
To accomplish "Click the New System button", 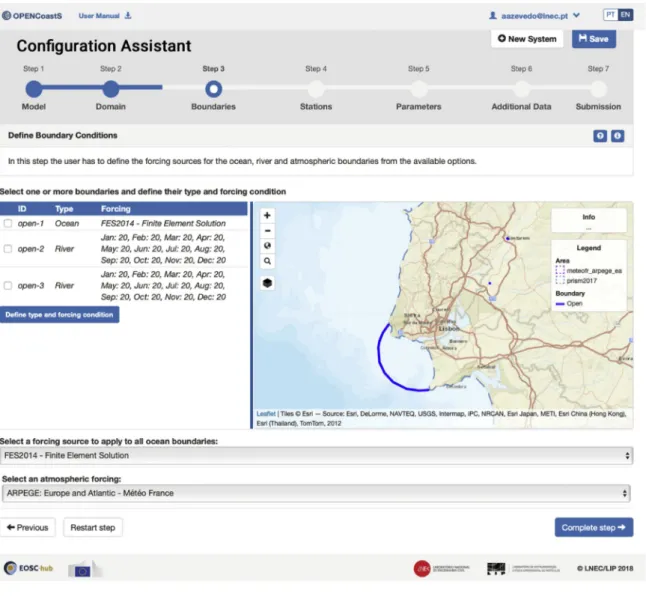I will coord(527,39).
